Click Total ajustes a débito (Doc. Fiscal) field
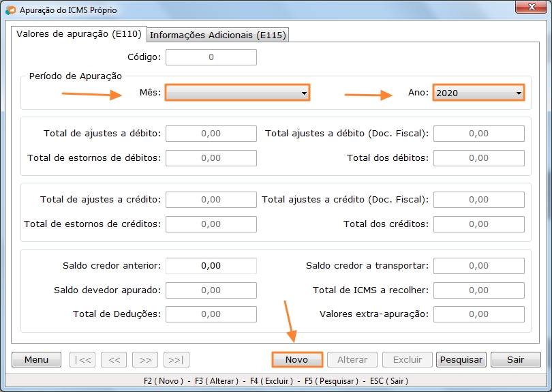 [479, 134]
